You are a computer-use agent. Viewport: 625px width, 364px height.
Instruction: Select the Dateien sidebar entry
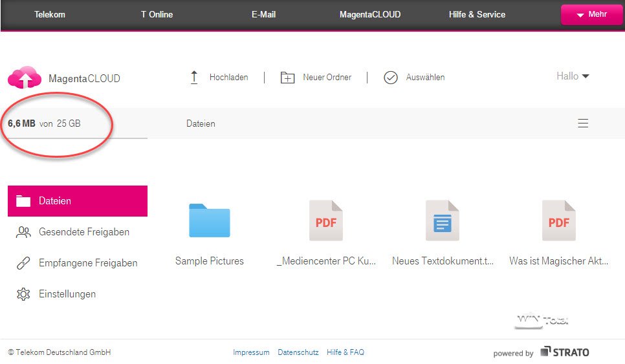coord(78,200)
